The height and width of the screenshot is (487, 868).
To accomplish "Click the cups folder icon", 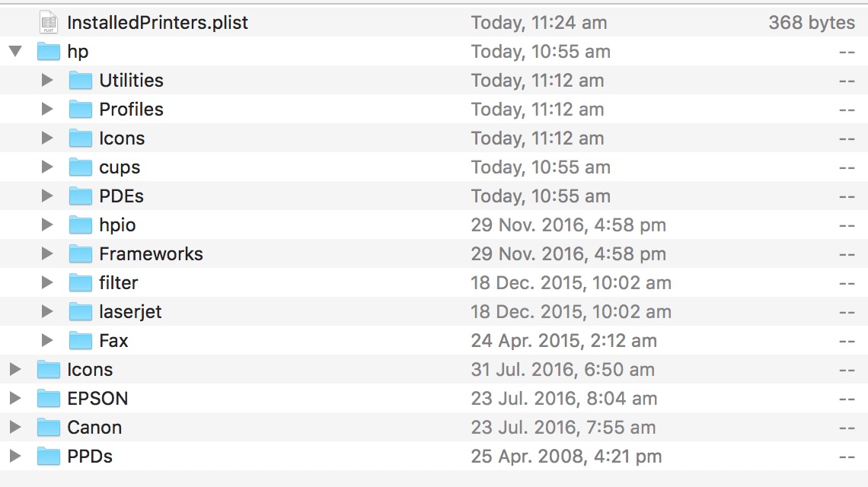I will tap(80, 167).
